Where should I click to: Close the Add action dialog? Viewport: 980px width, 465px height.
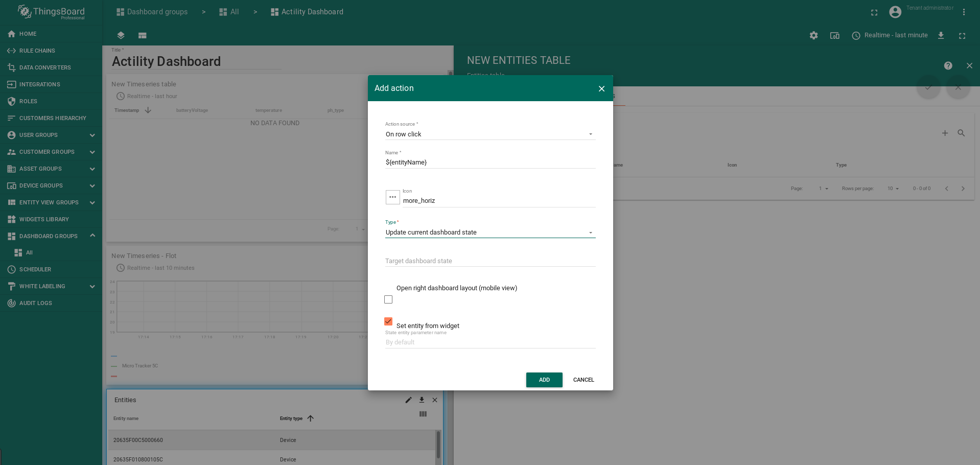click(601, 88)
